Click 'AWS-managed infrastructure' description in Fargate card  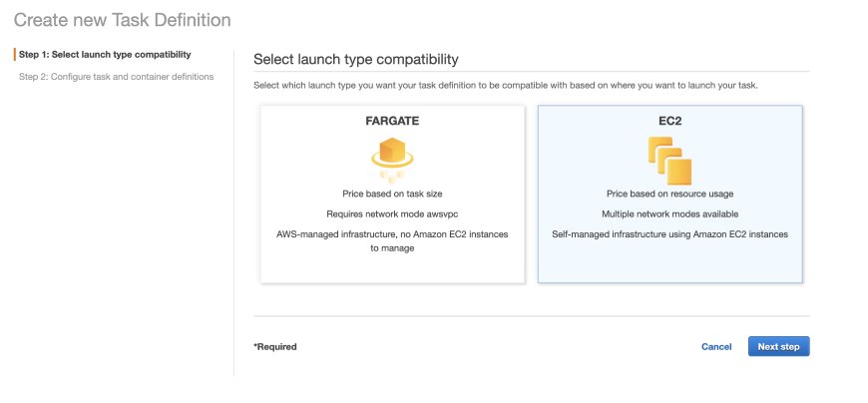[x=392, y=241]
